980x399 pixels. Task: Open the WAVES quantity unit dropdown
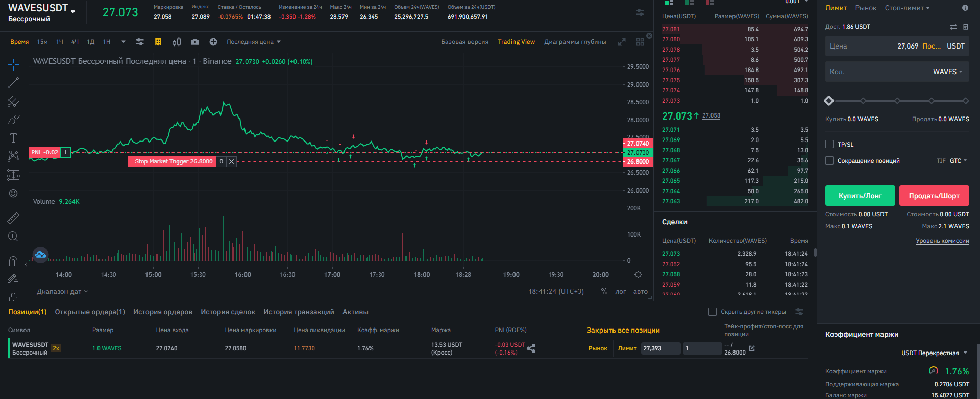point(947,72)
